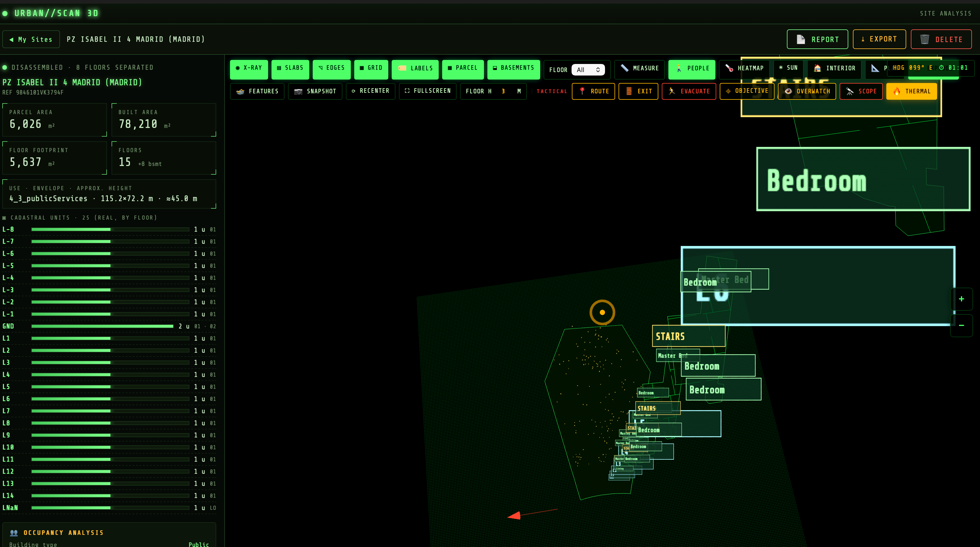Activate the SCOPE telescope tool

pyautogui.click(x=861, y=91)
